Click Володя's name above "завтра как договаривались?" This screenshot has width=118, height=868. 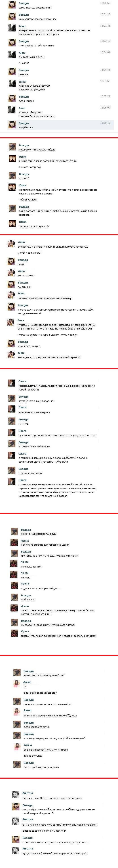(24, 3)
